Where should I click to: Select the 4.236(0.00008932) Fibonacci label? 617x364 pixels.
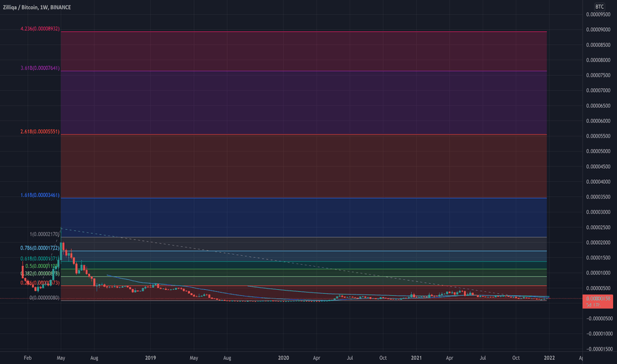[40, 28]
